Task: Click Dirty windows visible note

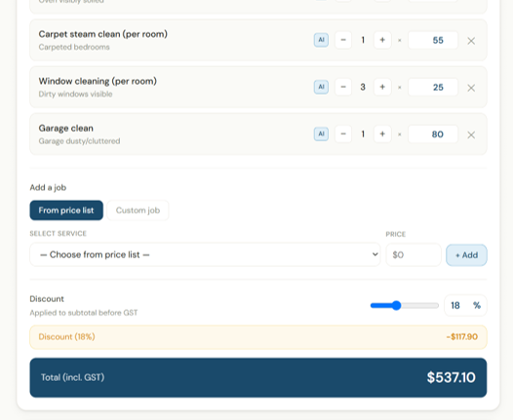Action: (75, 95)
